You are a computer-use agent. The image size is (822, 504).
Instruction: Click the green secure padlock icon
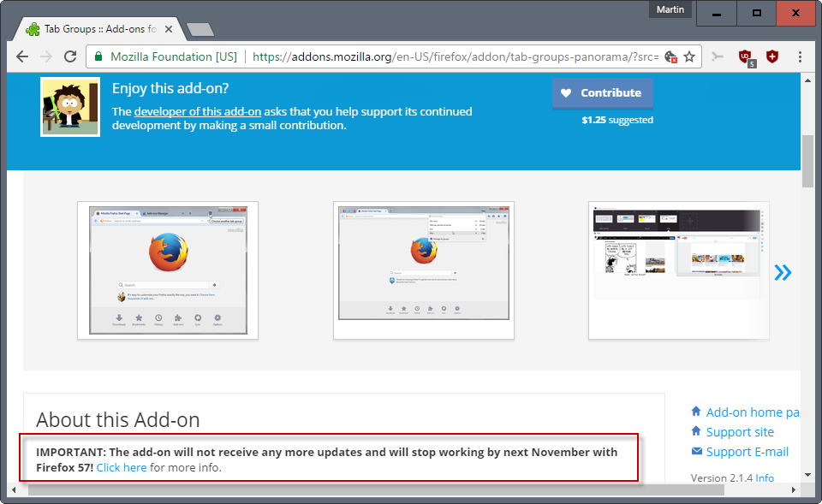[98, 56]
